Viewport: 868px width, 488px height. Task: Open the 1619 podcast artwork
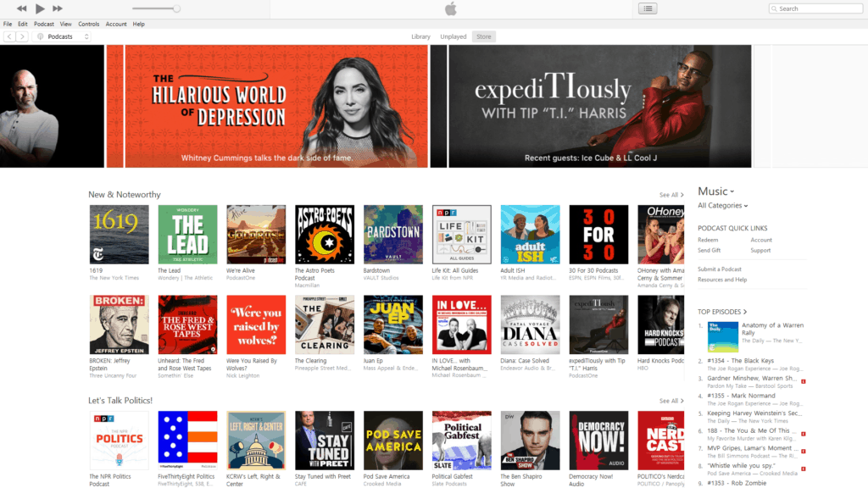(x=119, y=235)
